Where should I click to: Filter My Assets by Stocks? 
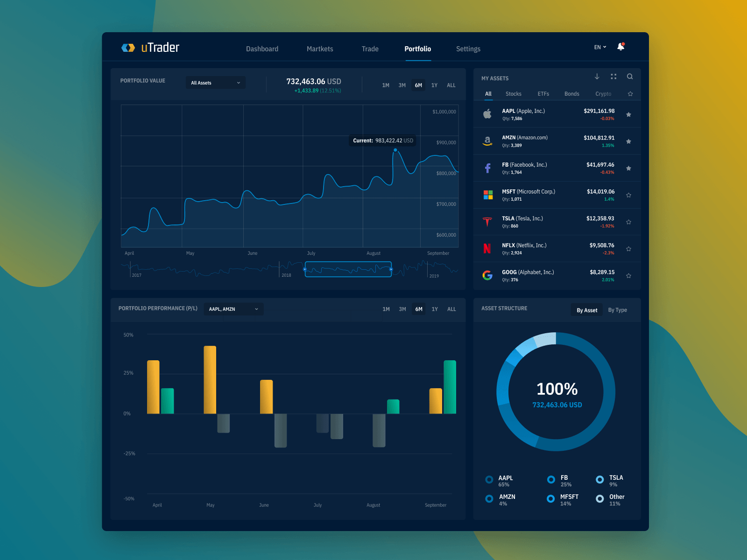click(x=513, y=94)
